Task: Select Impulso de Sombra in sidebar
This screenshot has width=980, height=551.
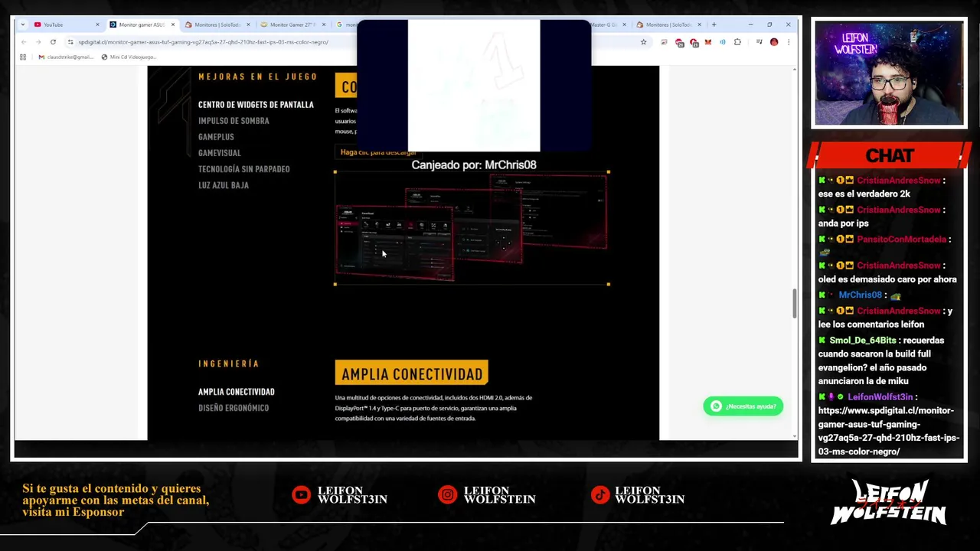Action: pos(234,121)
